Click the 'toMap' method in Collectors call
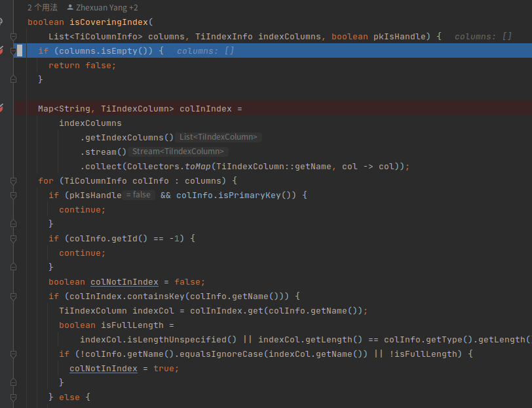Image resolution: width=532 pixels, height=408 pixels. 198,167
